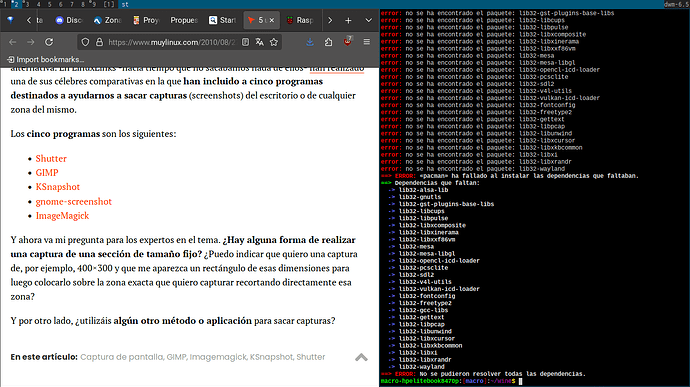Click 'lib32-gnutls' in missing dependencies list
The height and width of the screenshot is (387, 690).
pos(420,197)
